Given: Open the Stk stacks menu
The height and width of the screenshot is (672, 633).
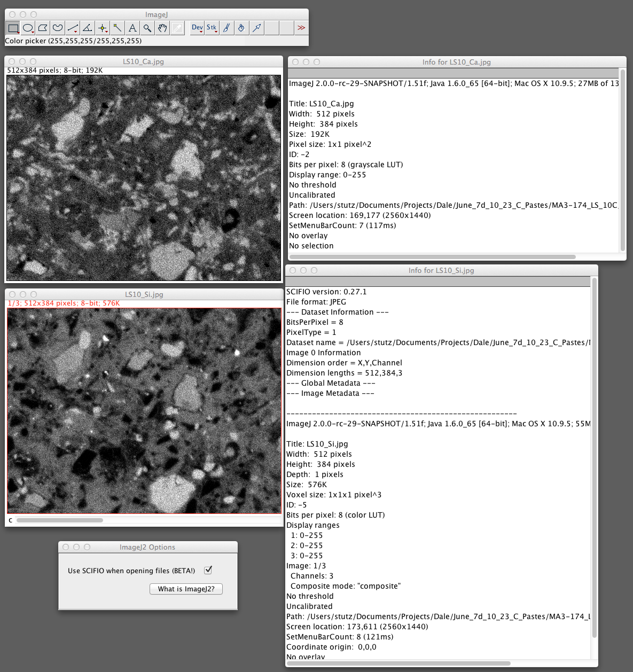Looking at the screenshot, I should click(212, 28).
